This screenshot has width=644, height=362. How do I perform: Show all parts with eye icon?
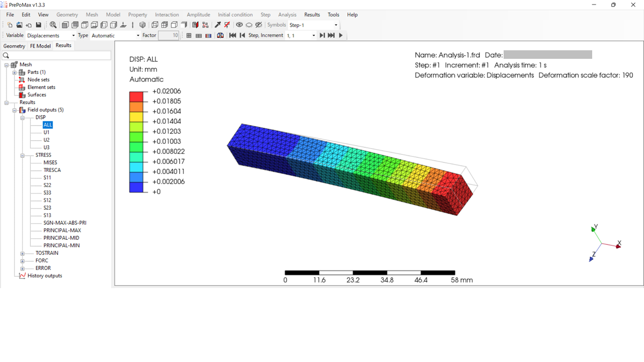(239, 25)
